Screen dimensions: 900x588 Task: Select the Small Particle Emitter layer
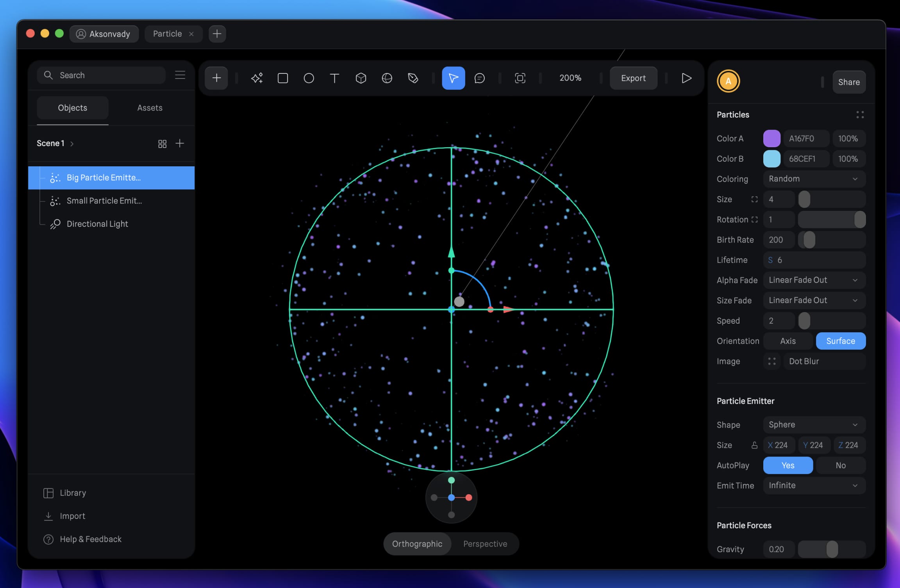point(104,201)
